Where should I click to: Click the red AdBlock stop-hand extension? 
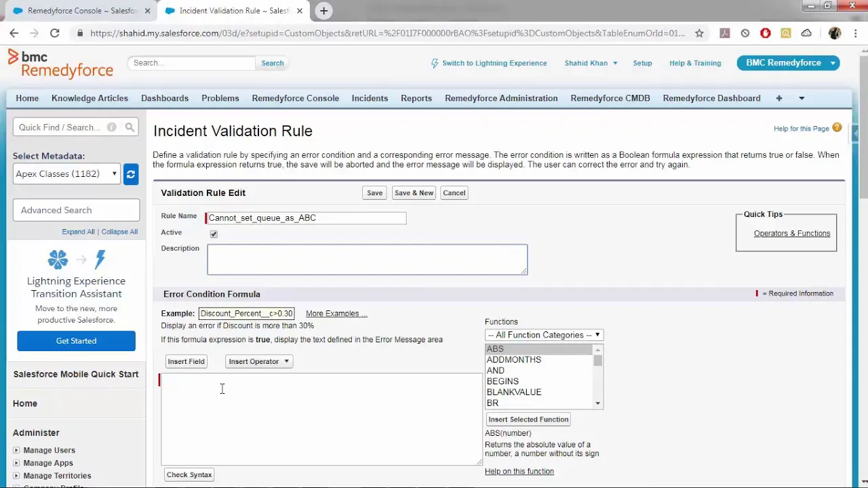[766, 33]
